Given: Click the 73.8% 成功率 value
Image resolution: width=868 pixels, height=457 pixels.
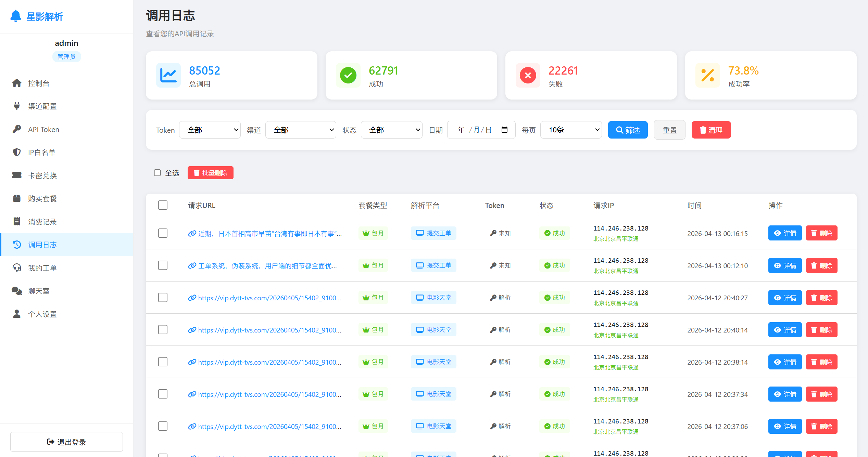Looking at the screenshot, I should click(743, 70).
